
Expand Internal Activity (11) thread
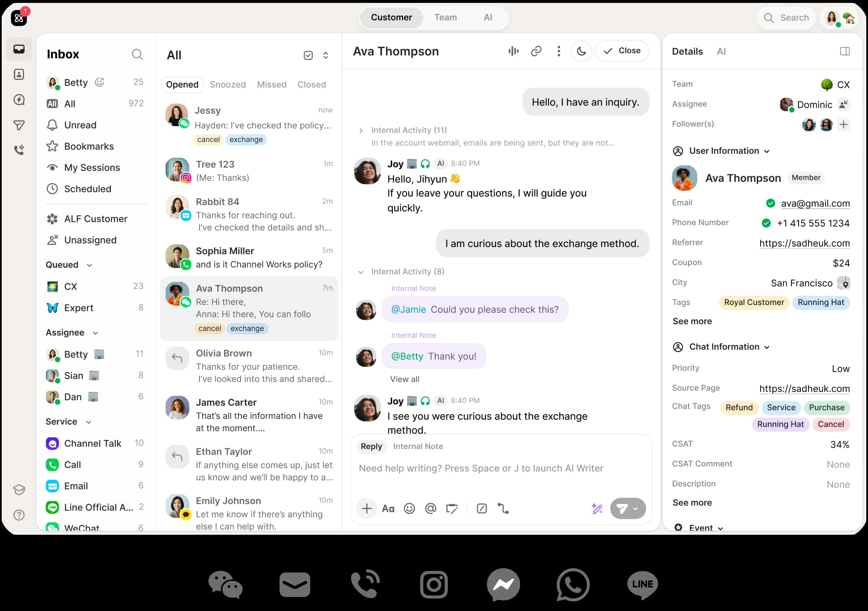pyautogui.click(x=361, y=130)
